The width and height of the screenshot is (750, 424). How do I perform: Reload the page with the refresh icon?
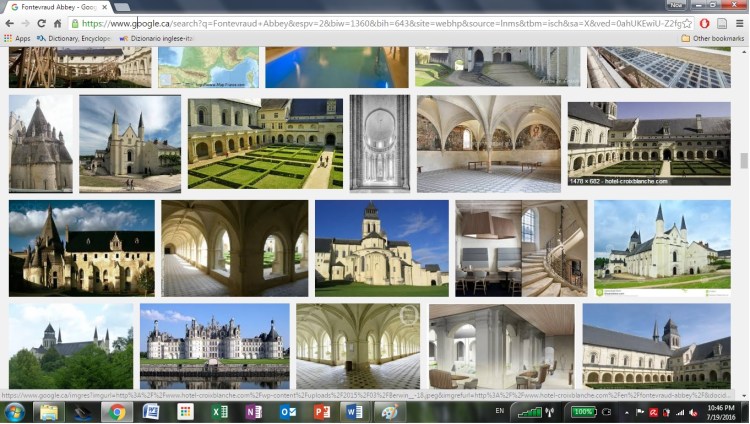click(41, 23)
